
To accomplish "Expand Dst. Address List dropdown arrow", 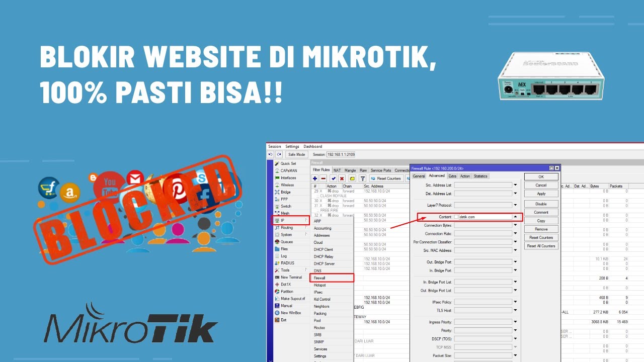I will [515, 194].
